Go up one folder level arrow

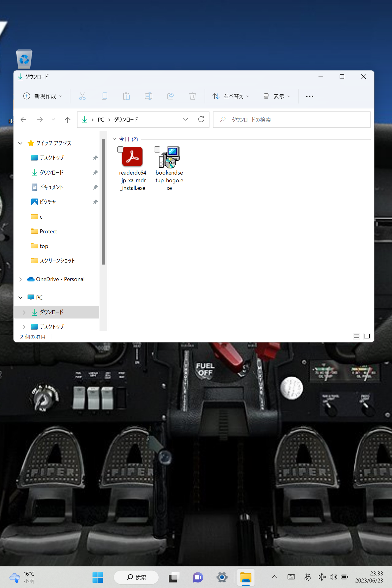coord(68,119)
